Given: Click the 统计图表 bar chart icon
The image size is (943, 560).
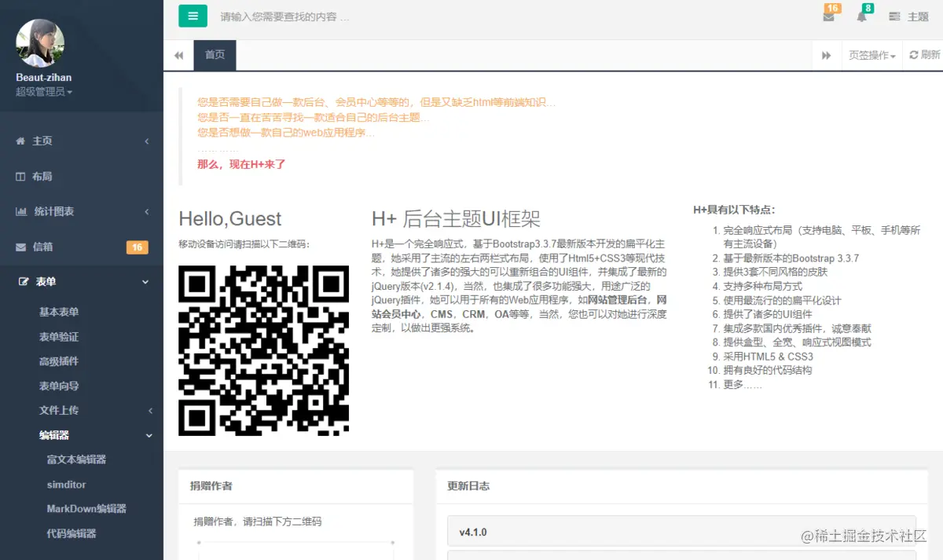Looking at the screenshot, I should (x=21, y=211).
